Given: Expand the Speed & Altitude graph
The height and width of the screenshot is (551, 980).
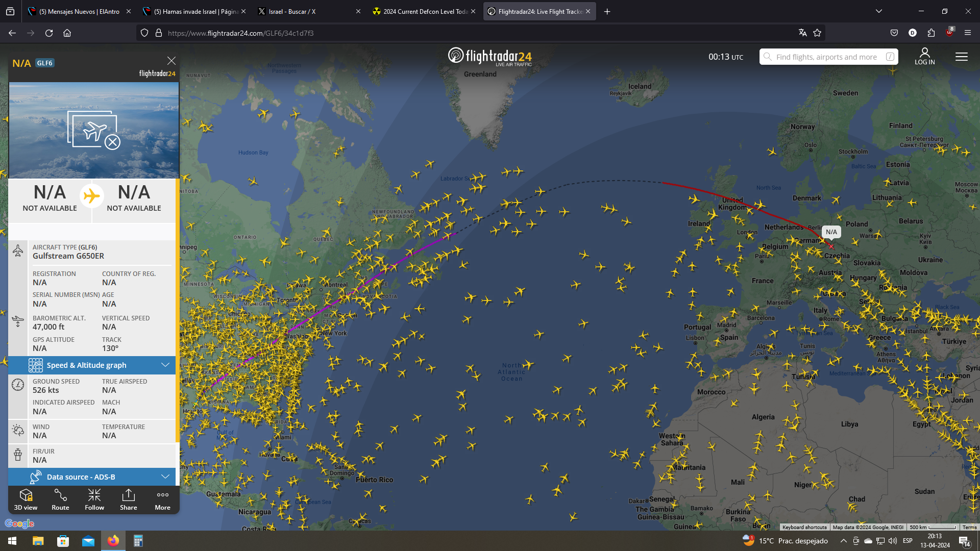Looking at the screenshot, I should tap(92, 365).
